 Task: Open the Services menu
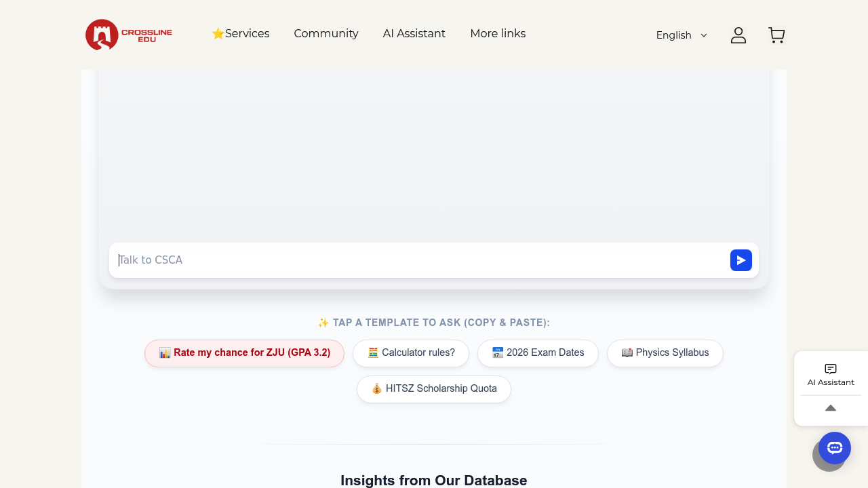(241, 34)
